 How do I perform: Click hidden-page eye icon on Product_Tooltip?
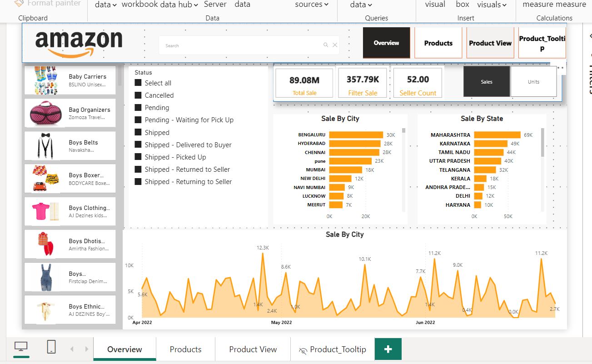tap(303, 350)
